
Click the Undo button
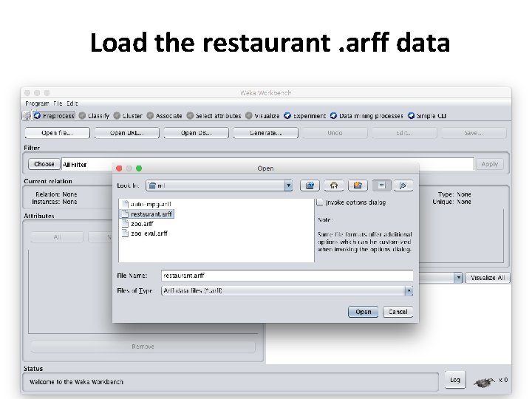click(335, 133)
